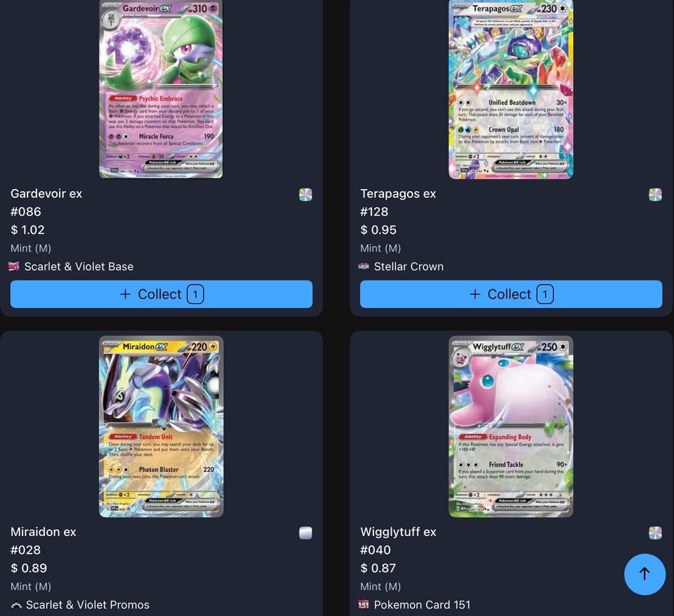Viewport: 674px width, 616px height.
Task: Click the scroll-to-top arrow button
Action: 645,574
